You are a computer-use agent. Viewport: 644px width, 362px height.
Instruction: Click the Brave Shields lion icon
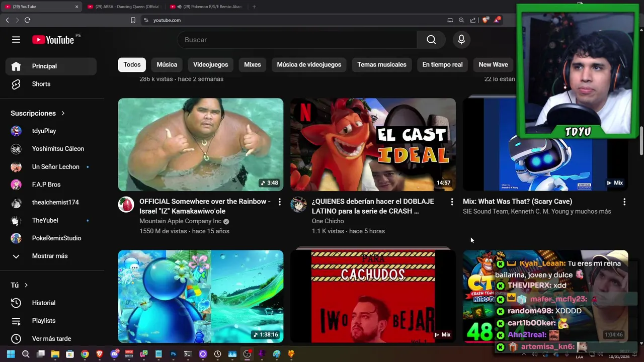click(485, 20)
